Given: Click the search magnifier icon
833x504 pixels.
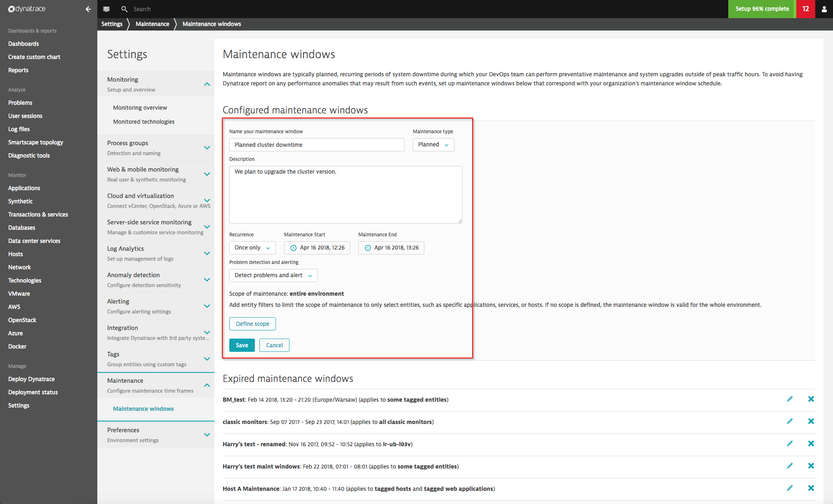Looking at the screenshot, I should click(x=124, y=9).
